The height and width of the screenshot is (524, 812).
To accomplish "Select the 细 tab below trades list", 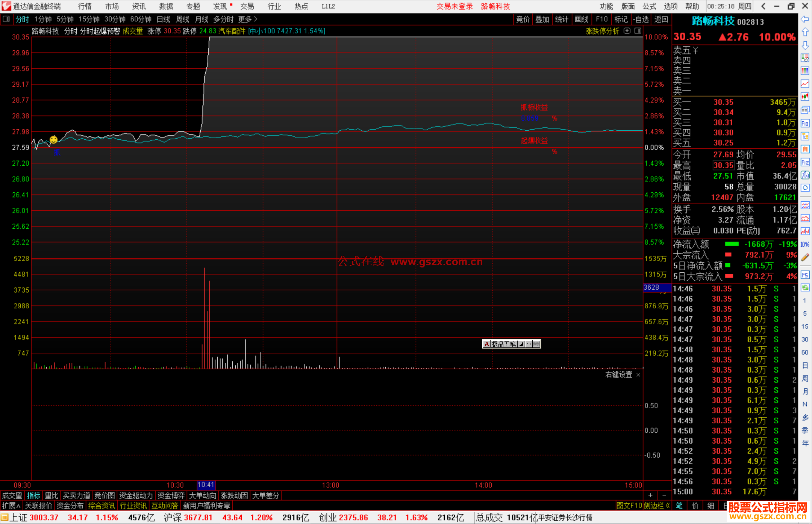I will click(710, 506).
